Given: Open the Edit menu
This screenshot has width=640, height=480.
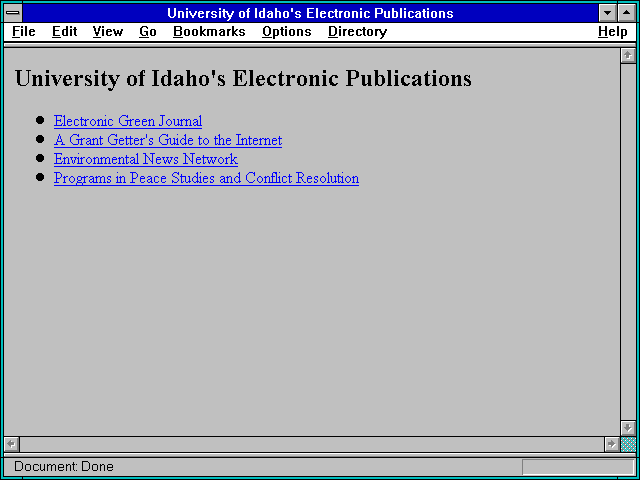Looking at the screenshot, I should pos(64,32).
